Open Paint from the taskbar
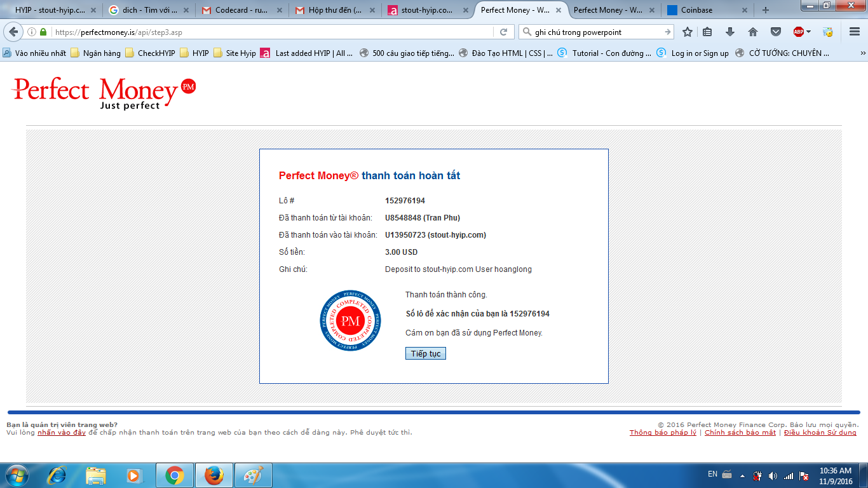Viewport: 868px width, 488px height. click(254, 475)
